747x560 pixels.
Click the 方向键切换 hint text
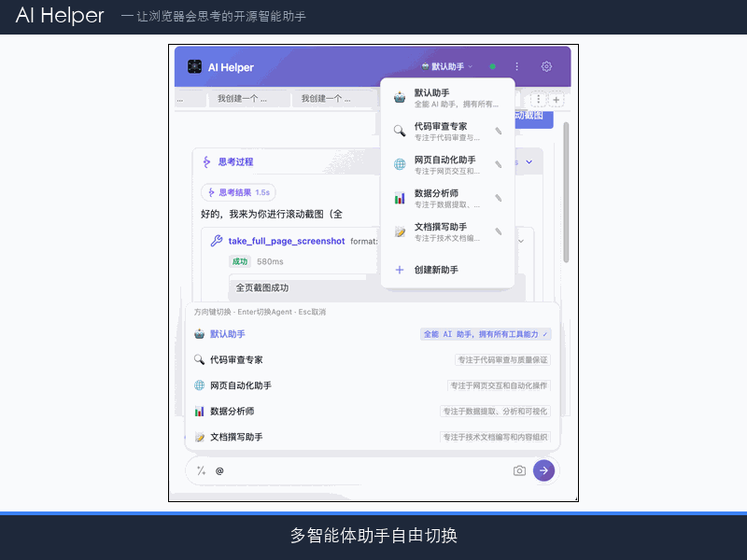click(260, 312)
